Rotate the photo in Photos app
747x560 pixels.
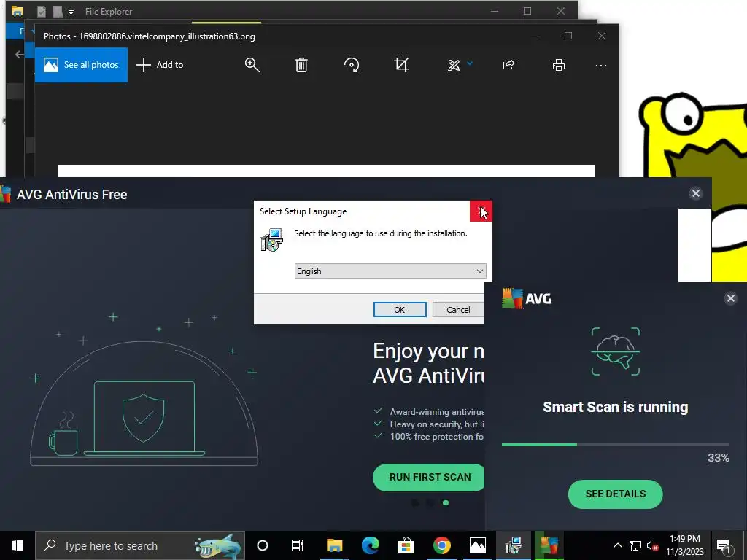pyautogui.click(x=352, y=65)
